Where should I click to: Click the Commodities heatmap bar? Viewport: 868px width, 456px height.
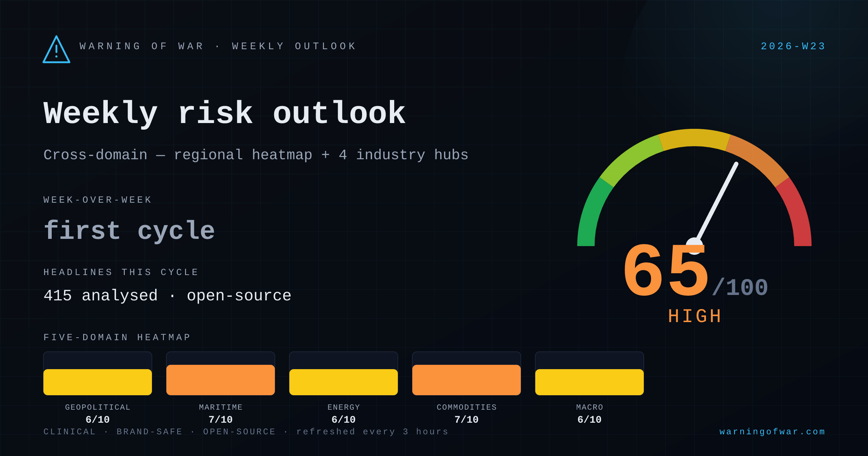[467, 380]
